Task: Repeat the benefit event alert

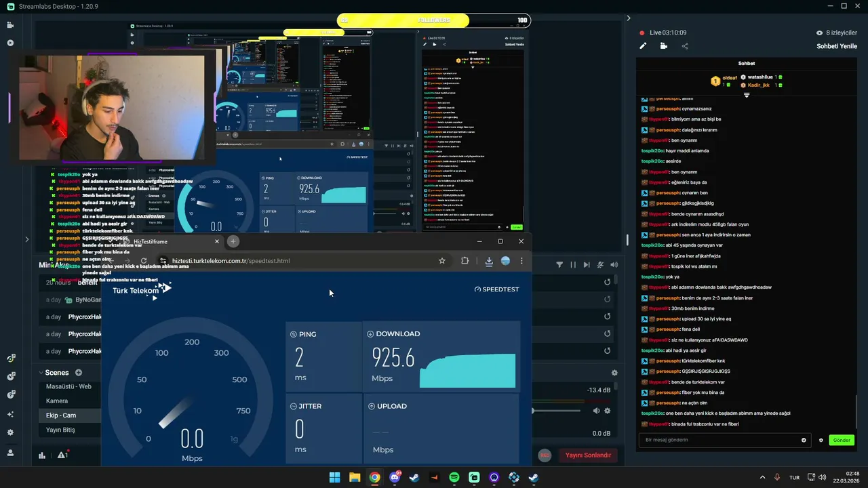Action: coord(608,282)
